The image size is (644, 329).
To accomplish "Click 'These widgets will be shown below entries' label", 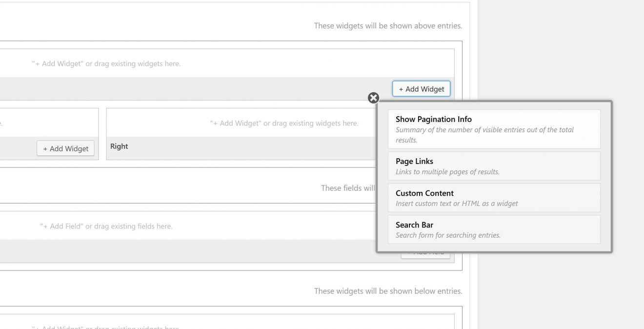I will pyautogui.click(x=387, y=290).
